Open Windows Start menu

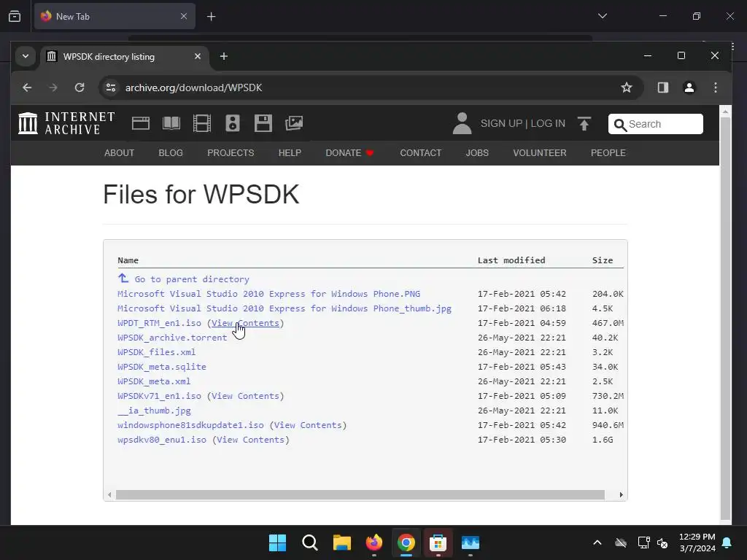[277, 542]
